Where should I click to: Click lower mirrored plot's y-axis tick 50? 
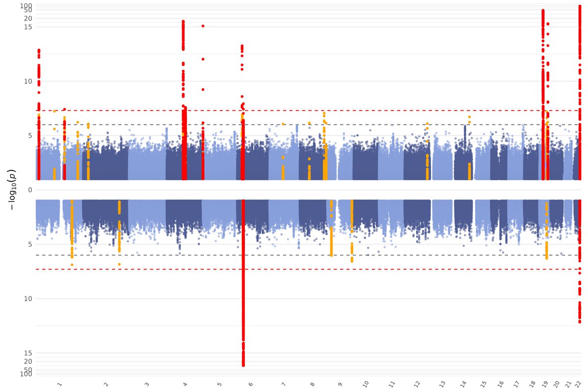28,369
